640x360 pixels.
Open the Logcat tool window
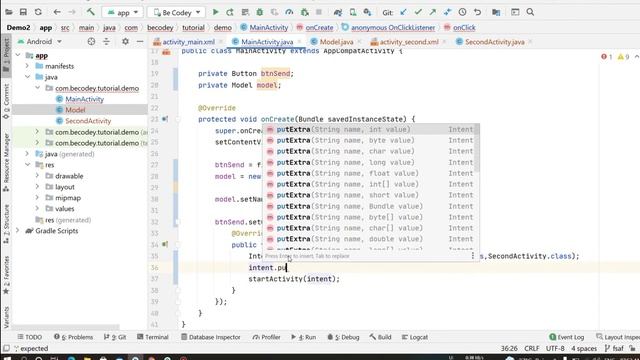click(x=415, y=337)
